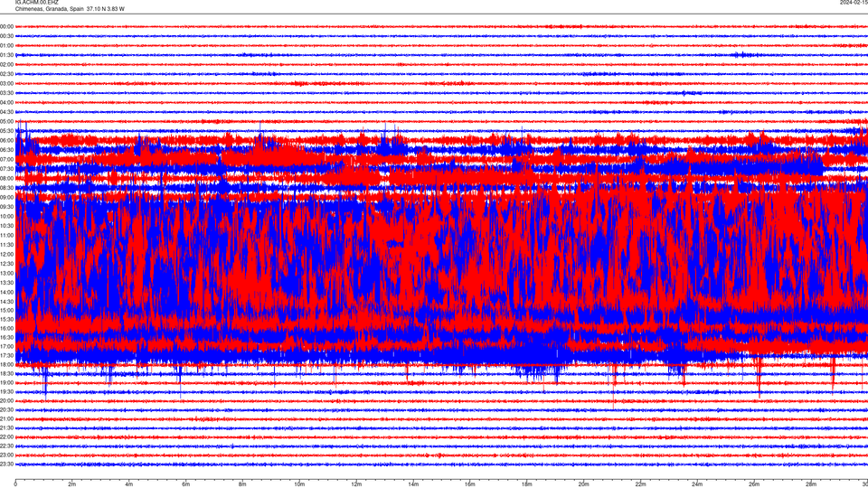Click the Chimeneas, Granada, Spain location text
Image resolution: width=868 pixels, height=488 pixels.
49,9
